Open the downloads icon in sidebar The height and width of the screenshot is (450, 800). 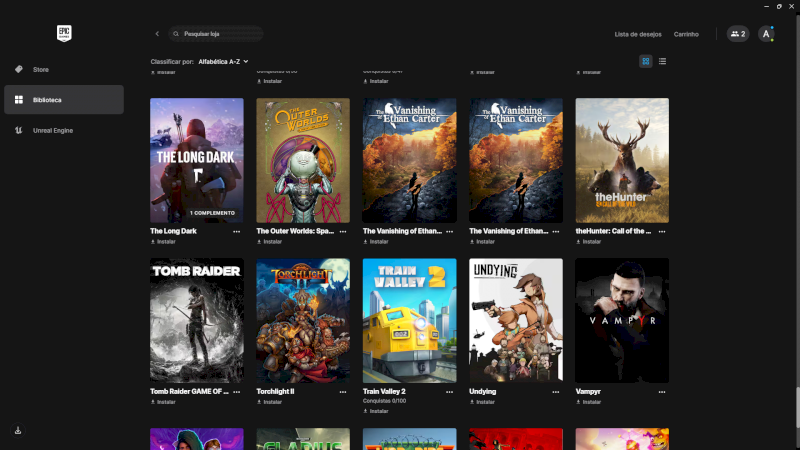click(x=18, y=430)
